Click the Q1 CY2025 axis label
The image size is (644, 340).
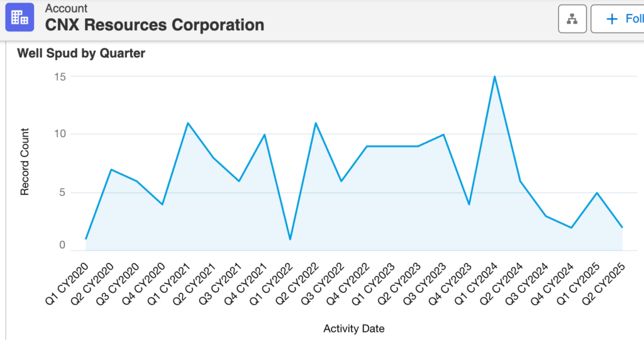pos(578,283)
